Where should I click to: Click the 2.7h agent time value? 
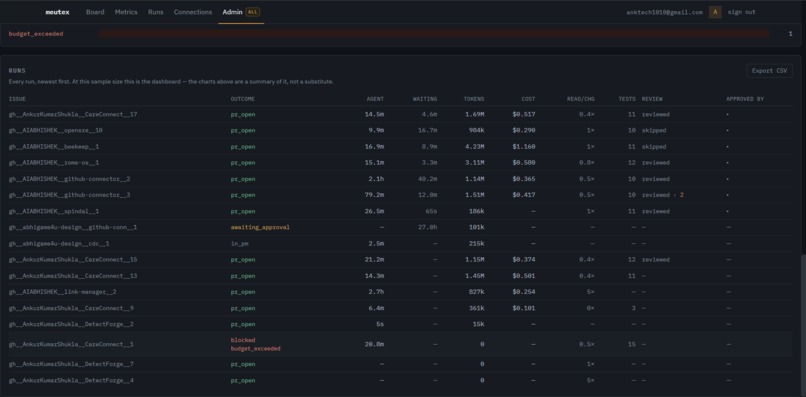(x=377, y=292)
